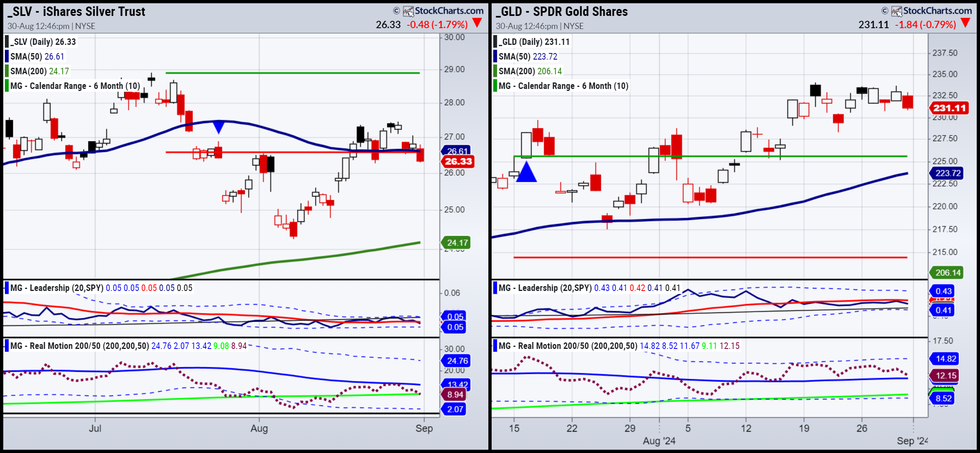The width and height of the screenshot is (980, 453).
Task: Click the 'Sep' date label on SLV time axis
Action: pyautogui.click(x=424, y=429)
